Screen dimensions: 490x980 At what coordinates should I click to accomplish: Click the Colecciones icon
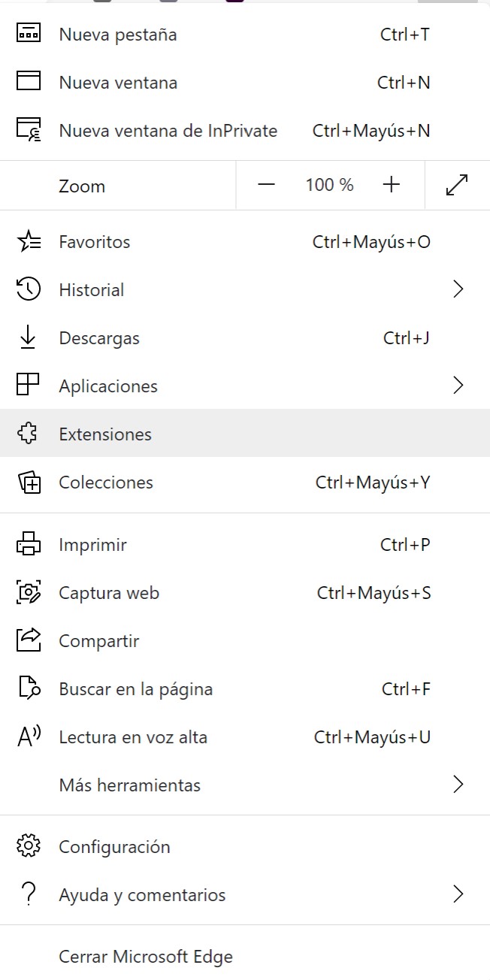[29, 482]
